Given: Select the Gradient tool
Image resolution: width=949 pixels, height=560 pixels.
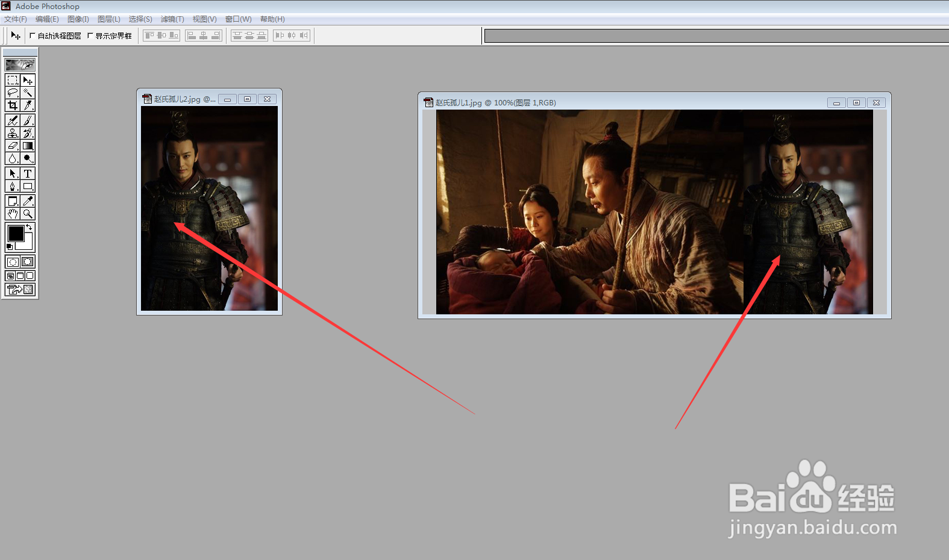Looking at the screenshot, I should click(28, 146).
